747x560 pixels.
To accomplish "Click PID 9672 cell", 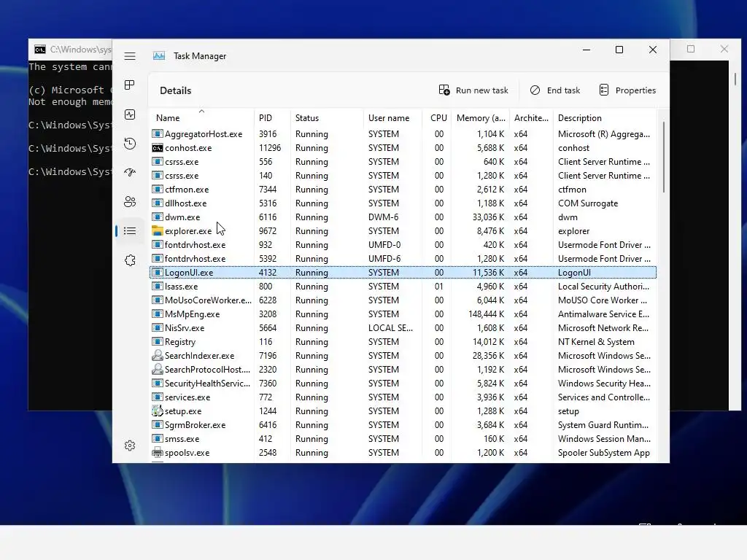I will pyautogui.click(x=267, y=231).
